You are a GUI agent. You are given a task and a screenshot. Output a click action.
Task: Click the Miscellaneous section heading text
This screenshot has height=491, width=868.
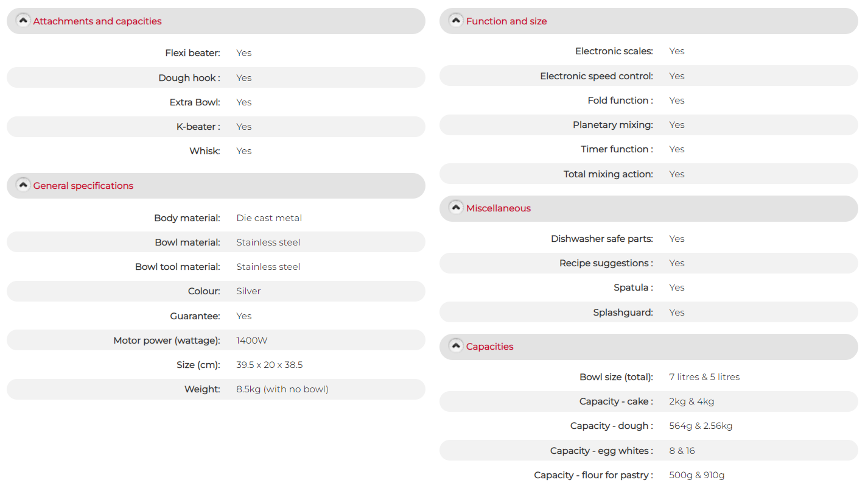499,208
